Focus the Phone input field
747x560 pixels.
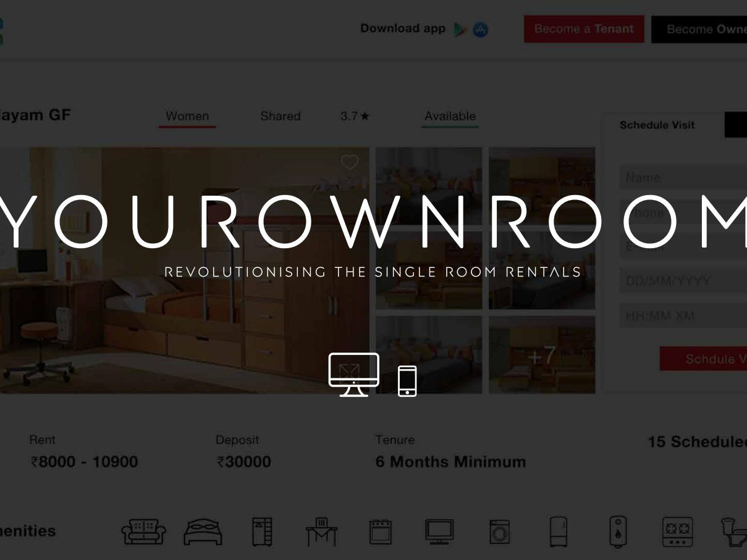(683, 213)
